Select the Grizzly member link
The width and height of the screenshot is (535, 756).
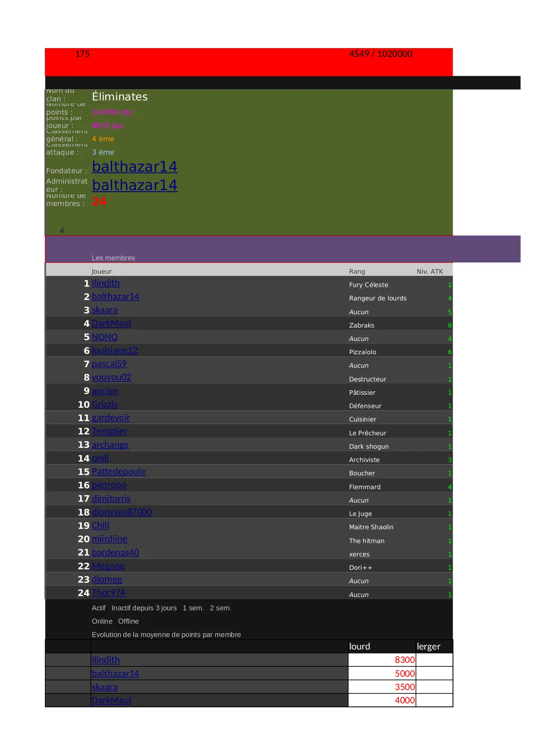pyautogui.click(x=105, y=405)
